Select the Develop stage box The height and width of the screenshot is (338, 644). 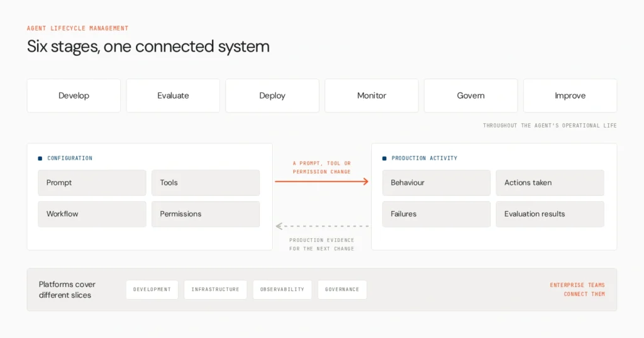74,95
